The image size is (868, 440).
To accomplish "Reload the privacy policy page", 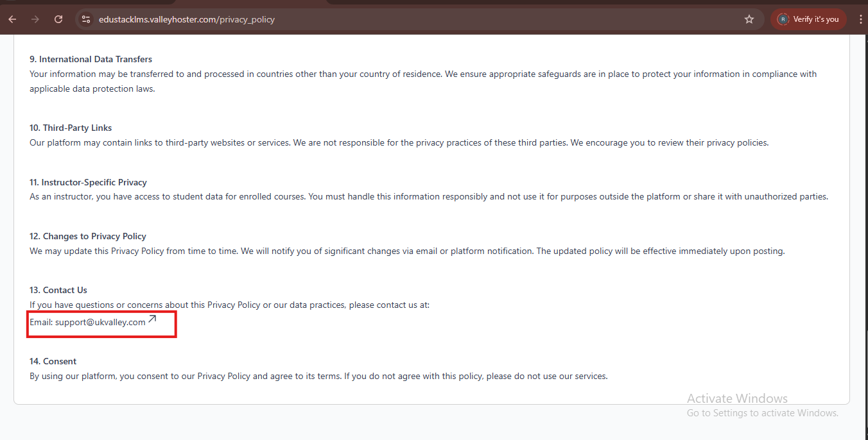I will pyautogui.click(x=58, y=19).
